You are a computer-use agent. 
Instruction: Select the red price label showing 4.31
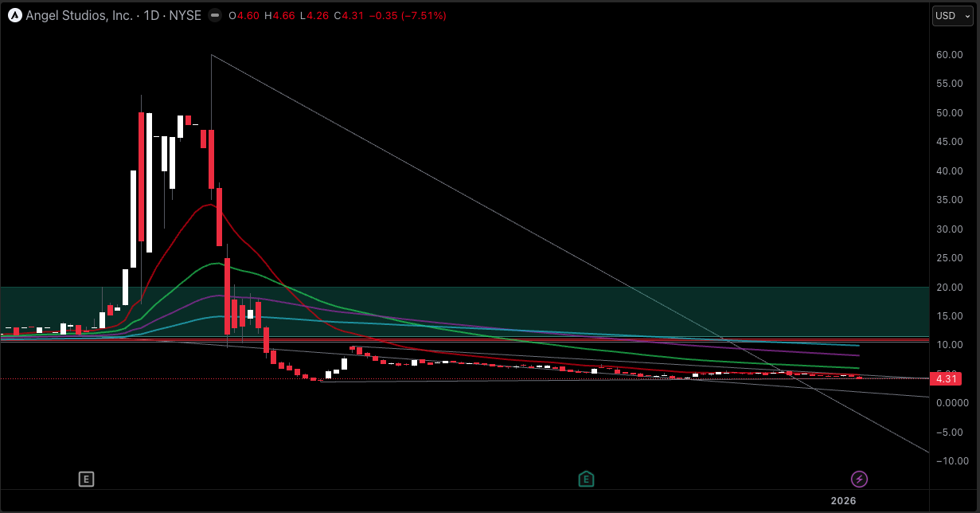point(946,378)
